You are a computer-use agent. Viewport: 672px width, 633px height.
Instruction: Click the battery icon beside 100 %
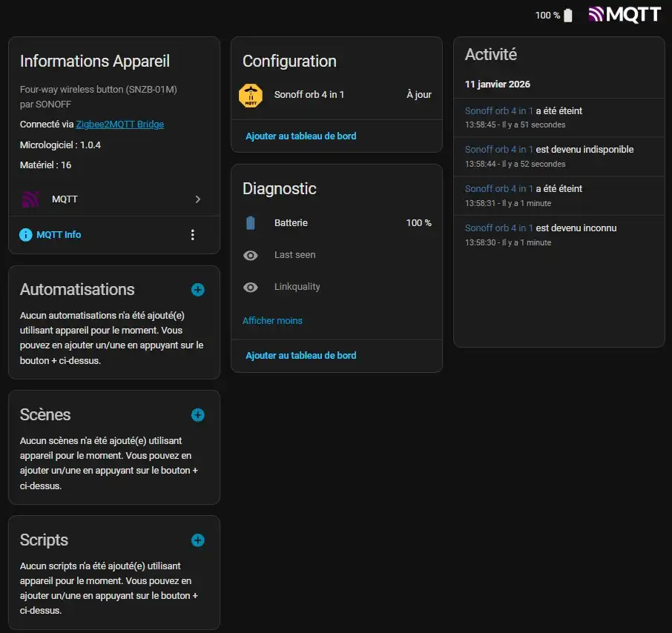point(568,16)
